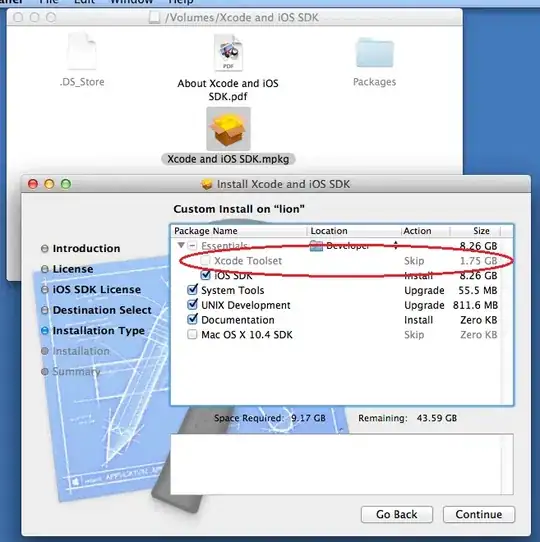Click the Continue button
Screen dimensions: 540x542
point(479,514)
